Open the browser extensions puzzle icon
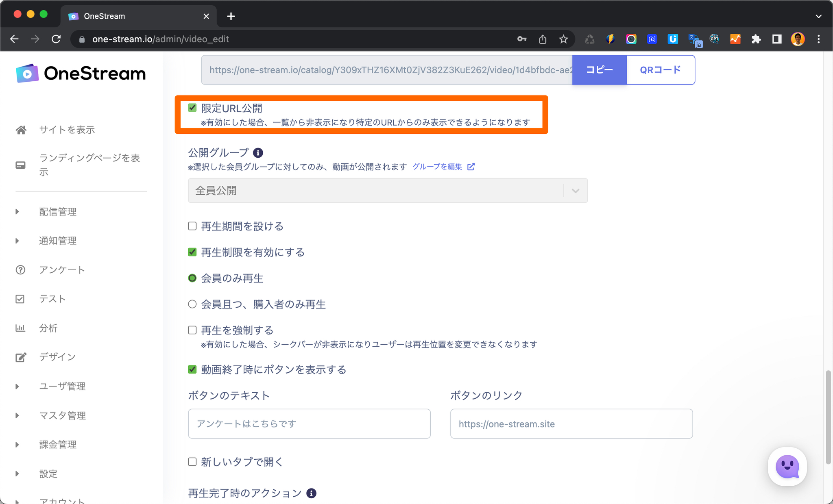This screenshot has width=833, height=504. tap(756, 39)
